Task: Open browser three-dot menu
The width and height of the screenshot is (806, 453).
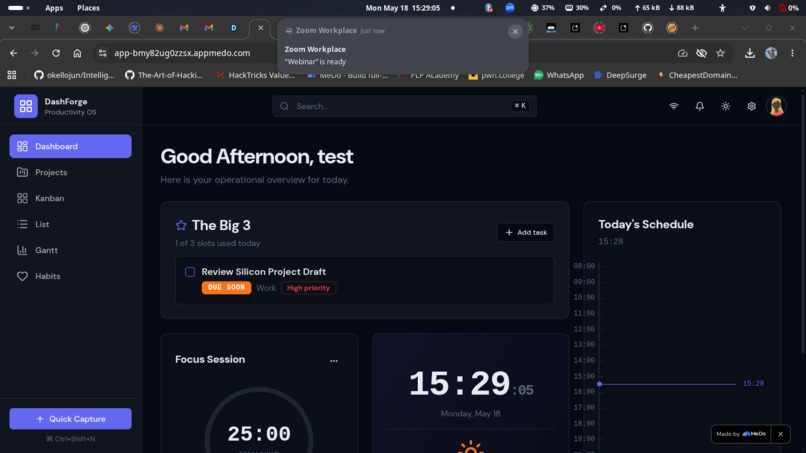Action: click(792, 53)
